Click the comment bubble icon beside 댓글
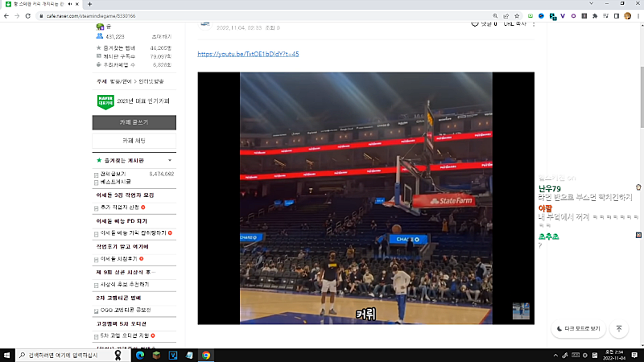Screen dimensions: 644x362 (475, 24)
